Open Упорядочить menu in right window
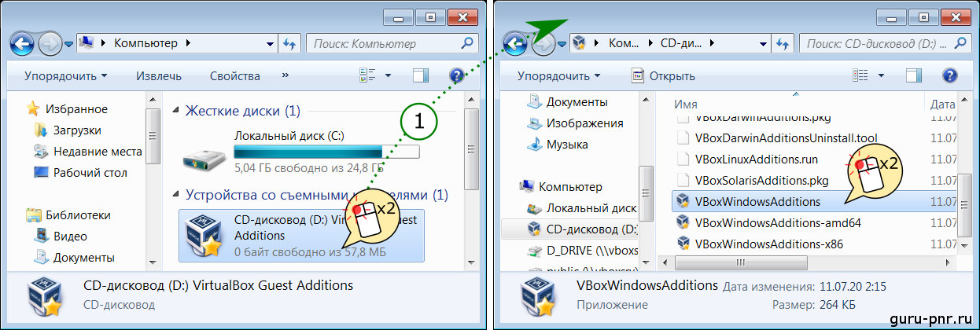 [558, 76]
